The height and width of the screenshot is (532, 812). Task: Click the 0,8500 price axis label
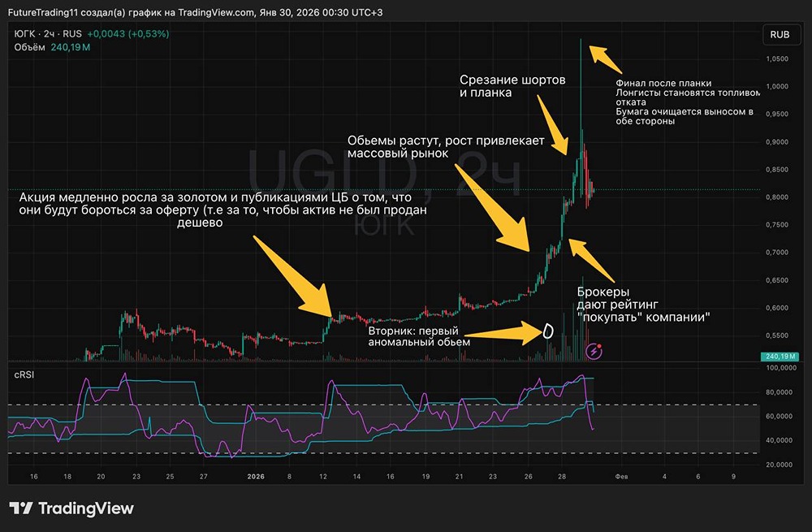pos(777,170)
